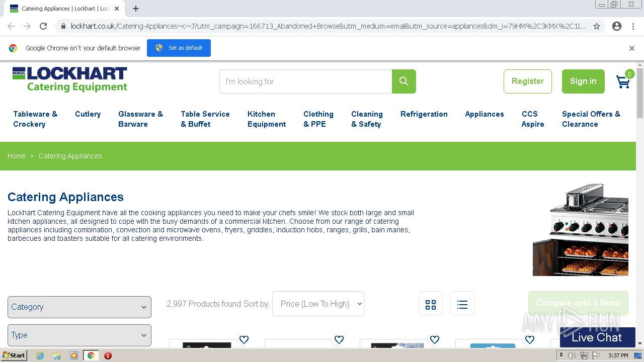Open the Sort by Price dropdown
Viewport: 644px width, 362px height.
coord(318,304)
